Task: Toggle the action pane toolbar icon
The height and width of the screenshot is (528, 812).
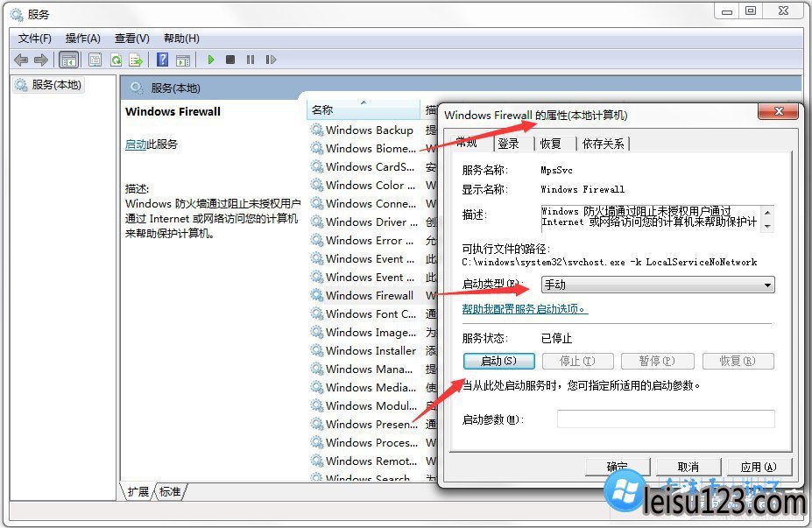Action: tap(183, 60)
